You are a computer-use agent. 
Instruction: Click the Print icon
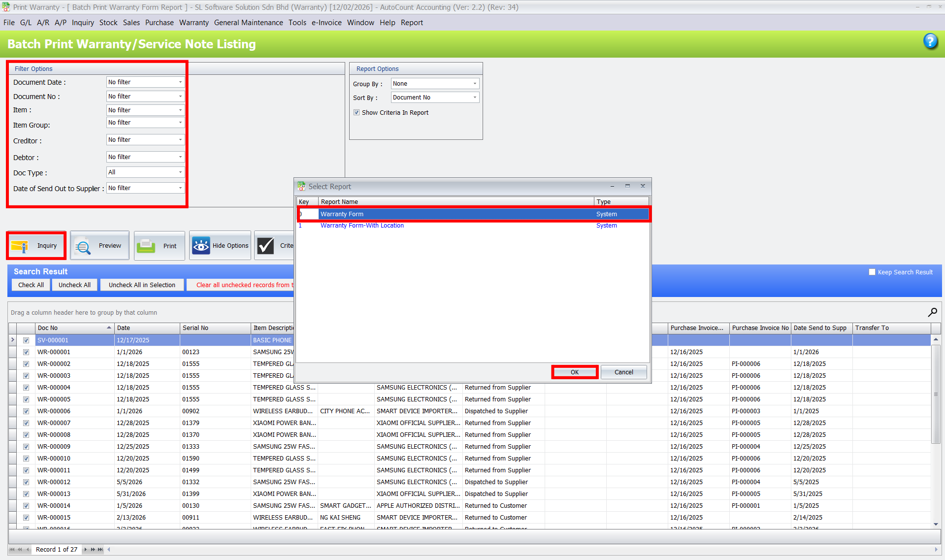159,245
